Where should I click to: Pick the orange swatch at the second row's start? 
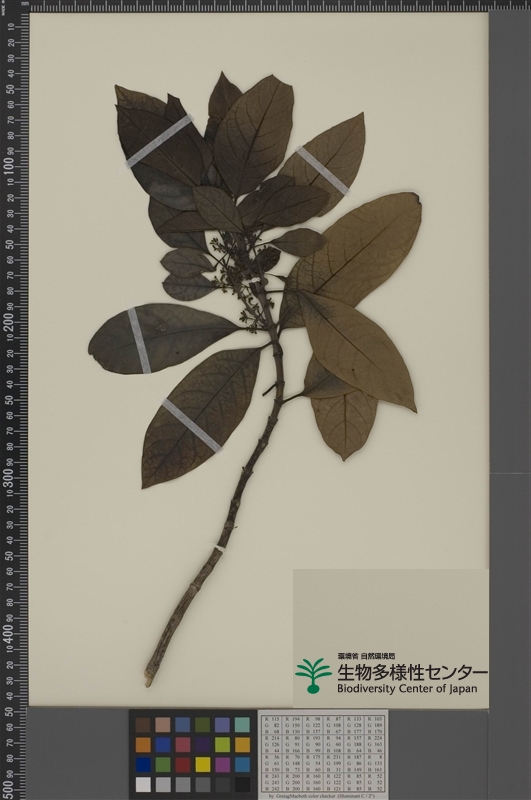coord(143,744)
